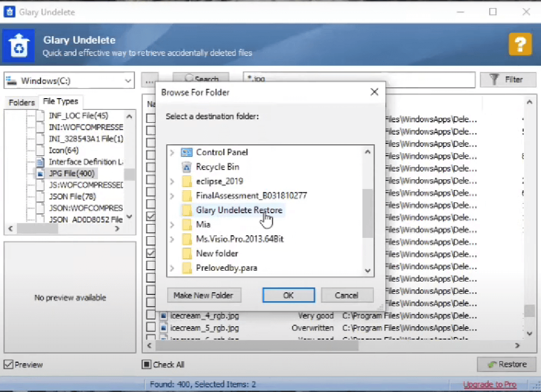Click the 'Found: 400, Selected Items: 2' status text
The width and height of the screenshot is (541, 392).
pos(203,384)
